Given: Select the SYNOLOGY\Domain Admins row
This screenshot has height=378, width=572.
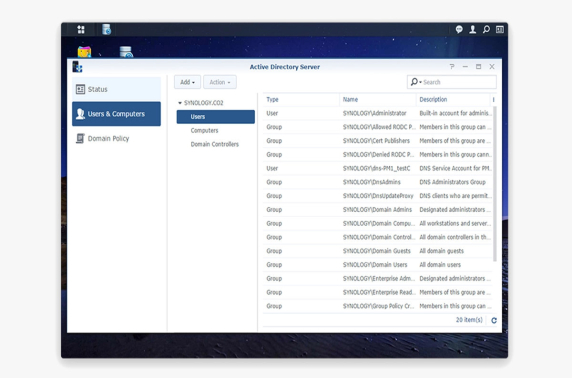Looking at the screenshot, I should (x=378, y=210).
